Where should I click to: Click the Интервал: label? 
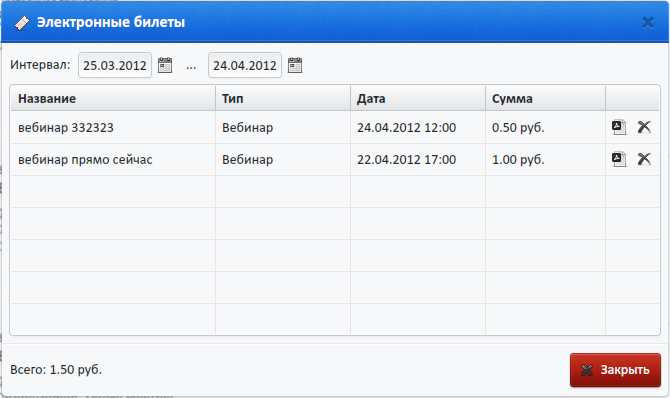tap(40, 65)
